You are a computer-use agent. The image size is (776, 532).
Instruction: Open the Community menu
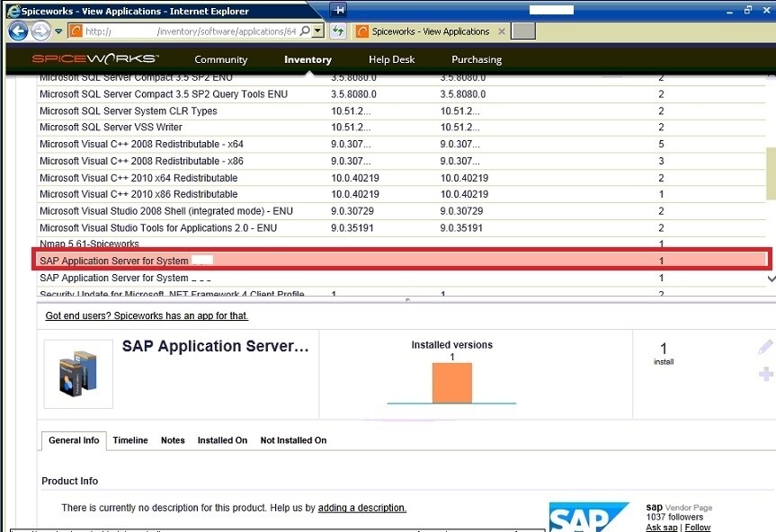(x=220, y=59)
